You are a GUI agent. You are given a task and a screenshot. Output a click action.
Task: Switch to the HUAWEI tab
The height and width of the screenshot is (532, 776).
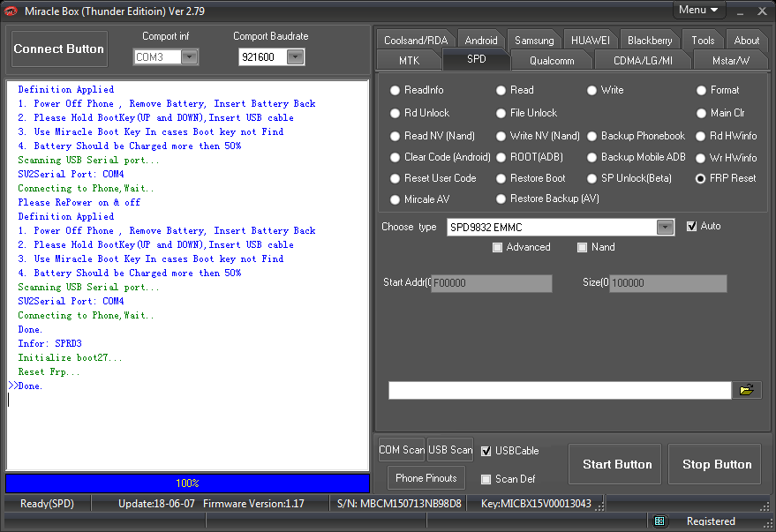[x=590, y=40]
